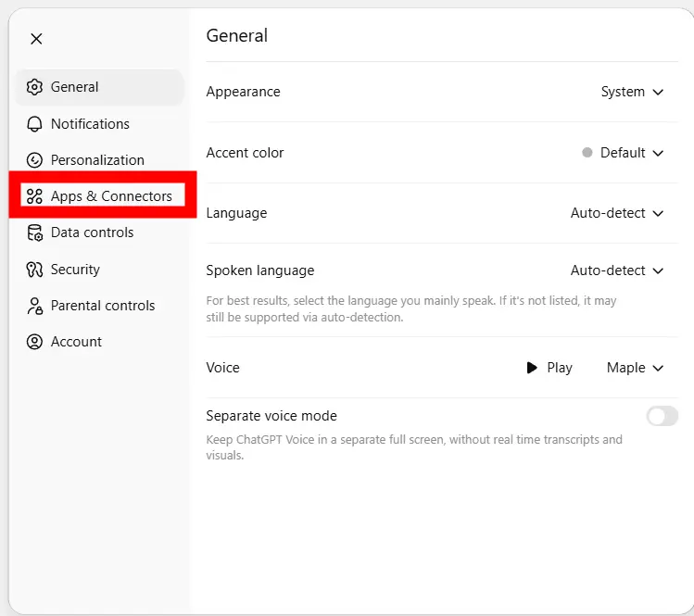Expand the Language Auto-detect dropdown
The height and width of the screenshot is (616, 694).
pyautogui.click(x=617, y=213)
